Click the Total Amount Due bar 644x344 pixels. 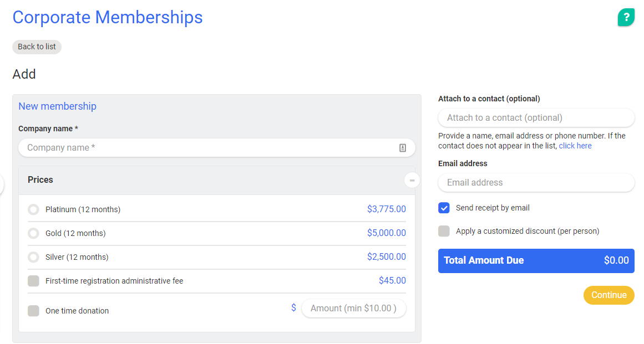tap(536, 260)
